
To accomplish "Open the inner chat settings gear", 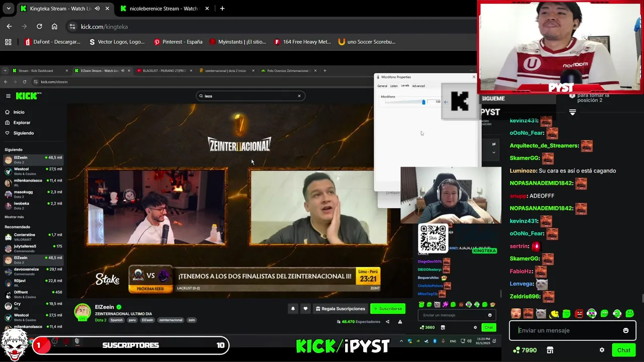I will pyautogui.click(x=475, y=327).
